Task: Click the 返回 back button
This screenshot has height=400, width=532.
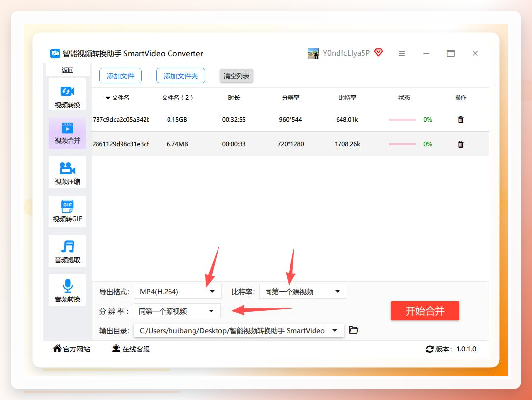Action: tap(67, 70)
